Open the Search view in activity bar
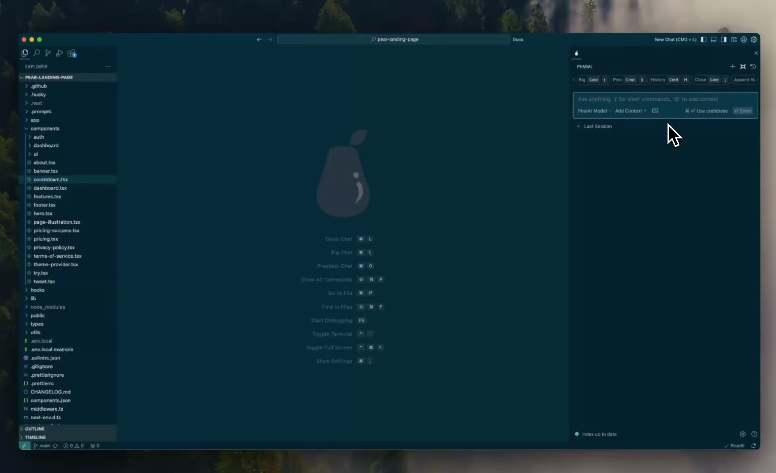The height and width of the screenshot is (473, 776). pyautogui.click(x=36, y=53)
